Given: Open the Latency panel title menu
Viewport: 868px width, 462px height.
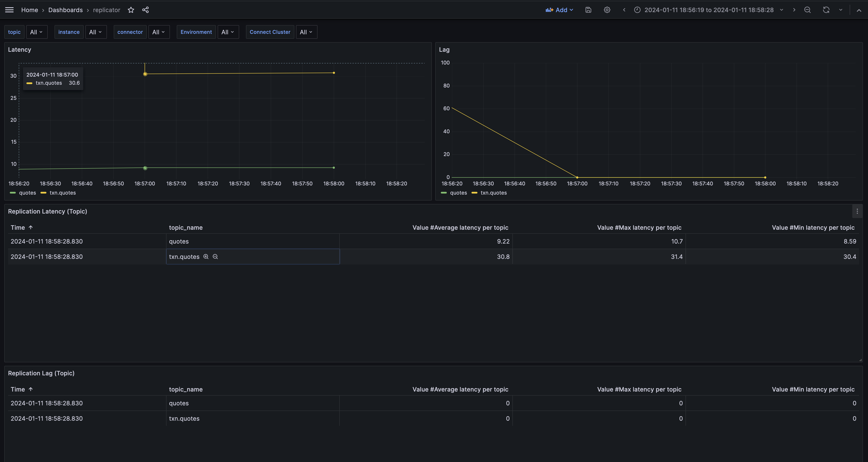Looking at the screenshot, I should [x=20, y=50].
